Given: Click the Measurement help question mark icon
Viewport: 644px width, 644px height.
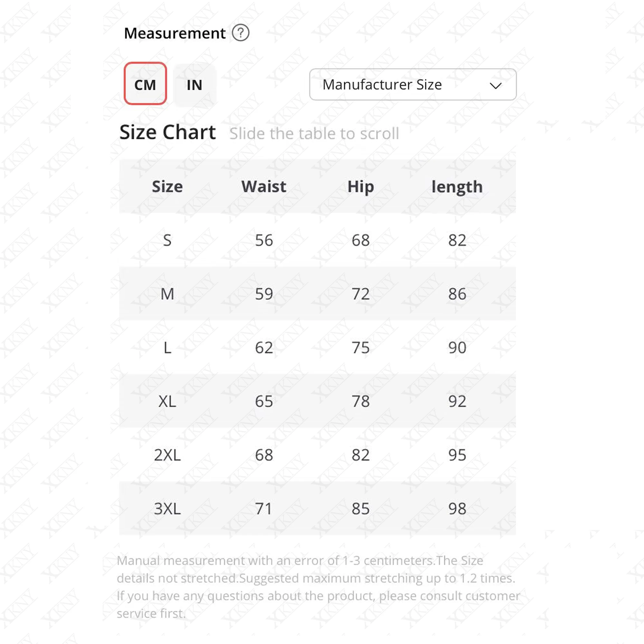Looking at the screenshot, I should [240, 33].
